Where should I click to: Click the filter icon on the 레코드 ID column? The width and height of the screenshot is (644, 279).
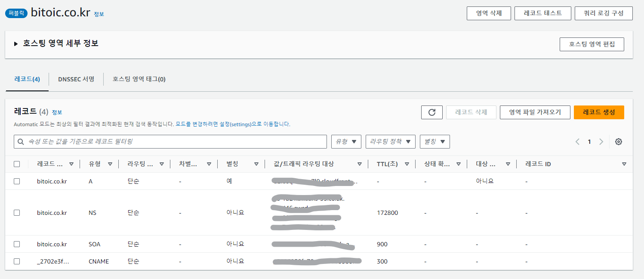624,164
